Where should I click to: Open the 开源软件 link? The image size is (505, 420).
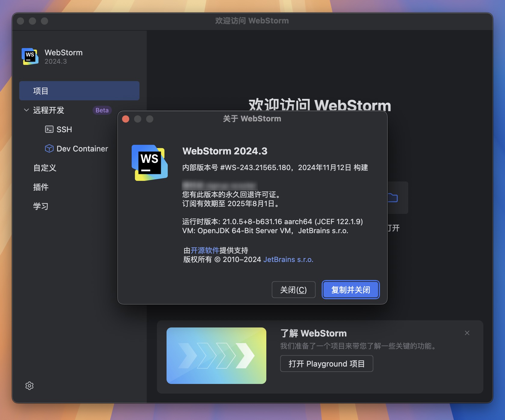(205, 251)
